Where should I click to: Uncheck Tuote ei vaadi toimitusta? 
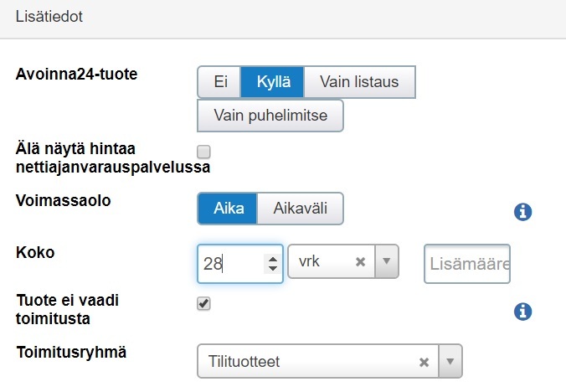(203, 304)
